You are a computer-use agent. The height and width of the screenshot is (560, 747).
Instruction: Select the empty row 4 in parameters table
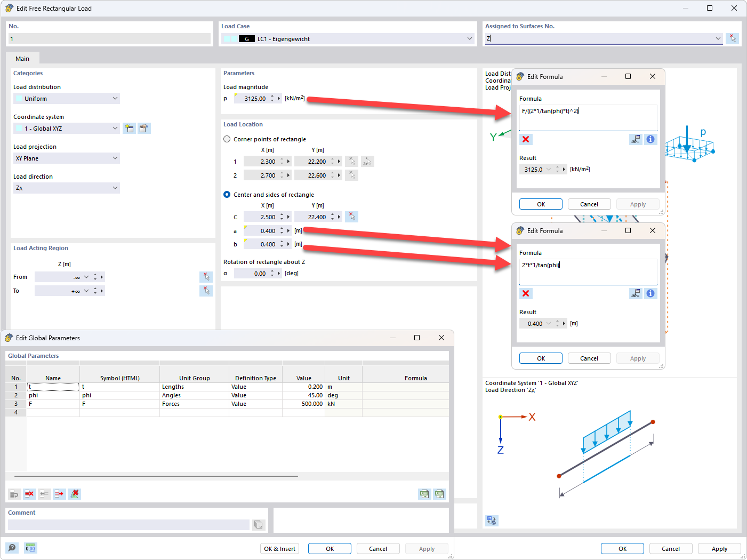point(227,412)
